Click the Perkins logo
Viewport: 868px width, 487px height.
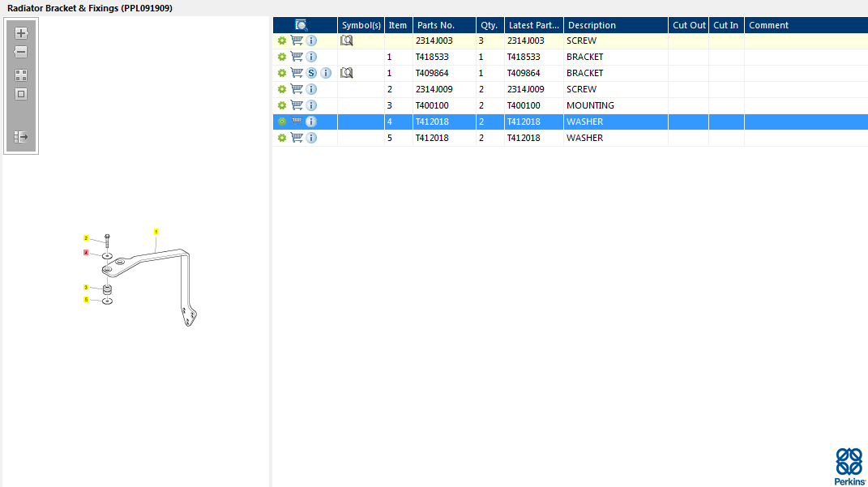coord(849,467)
